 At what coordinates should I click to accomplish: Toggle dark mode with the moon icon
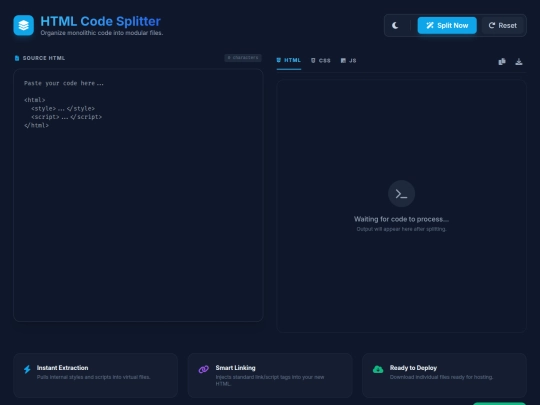(395, 25)
